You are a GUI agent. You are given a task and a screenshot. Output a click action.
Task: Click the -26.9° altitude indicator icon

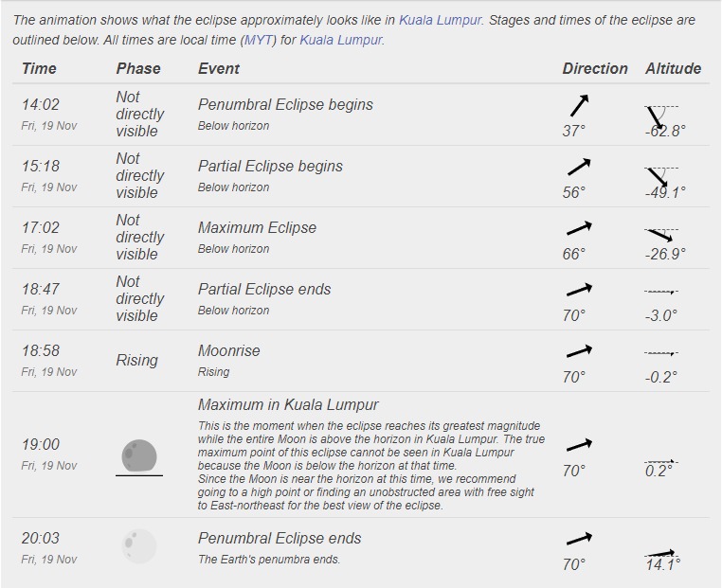click(659, 234)
